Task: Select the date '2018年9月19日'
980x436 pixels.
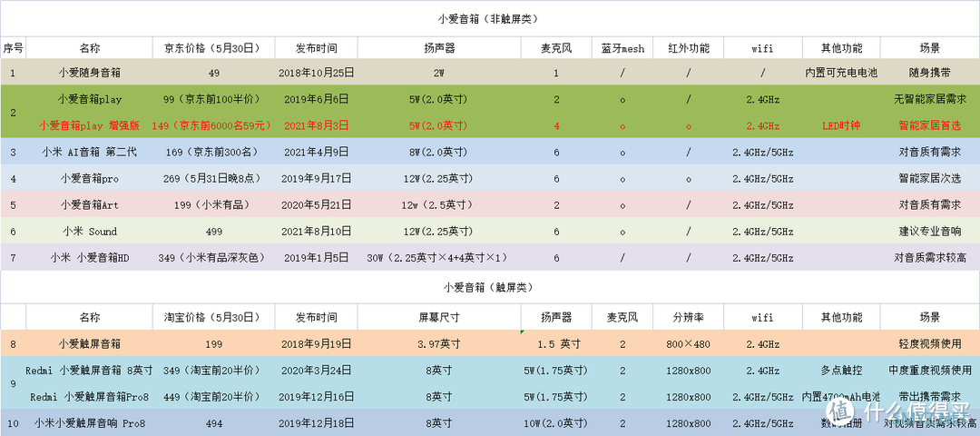Action: tap(317, 343)
